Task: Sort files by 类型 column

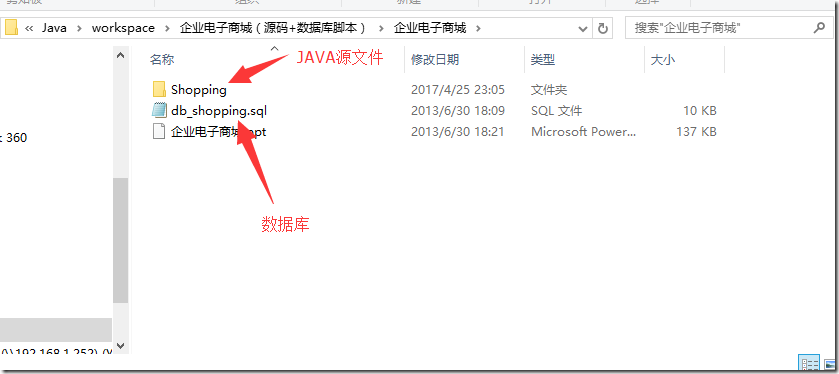Action: coord(543,59)
